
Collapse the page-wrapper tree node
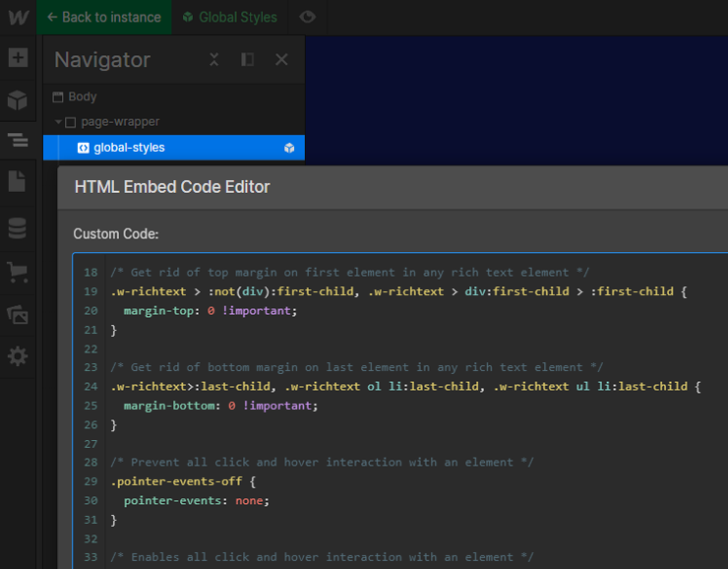(x=59, y=122)
